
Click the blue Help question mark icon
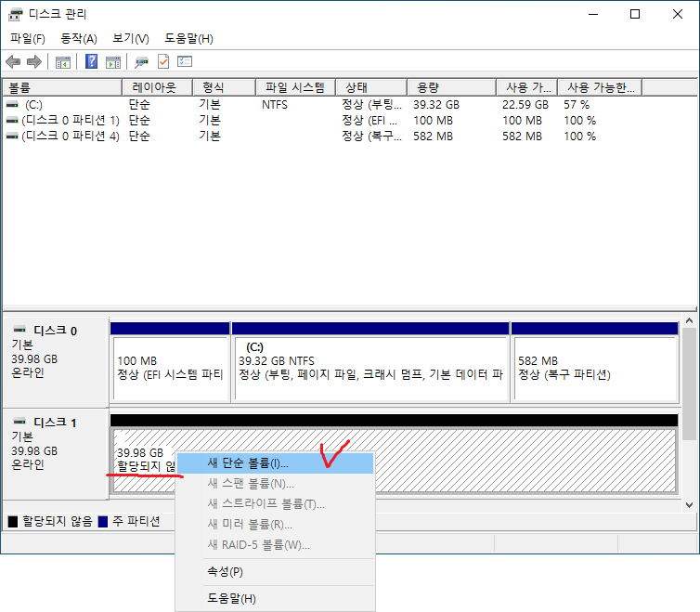pos(91,61)
